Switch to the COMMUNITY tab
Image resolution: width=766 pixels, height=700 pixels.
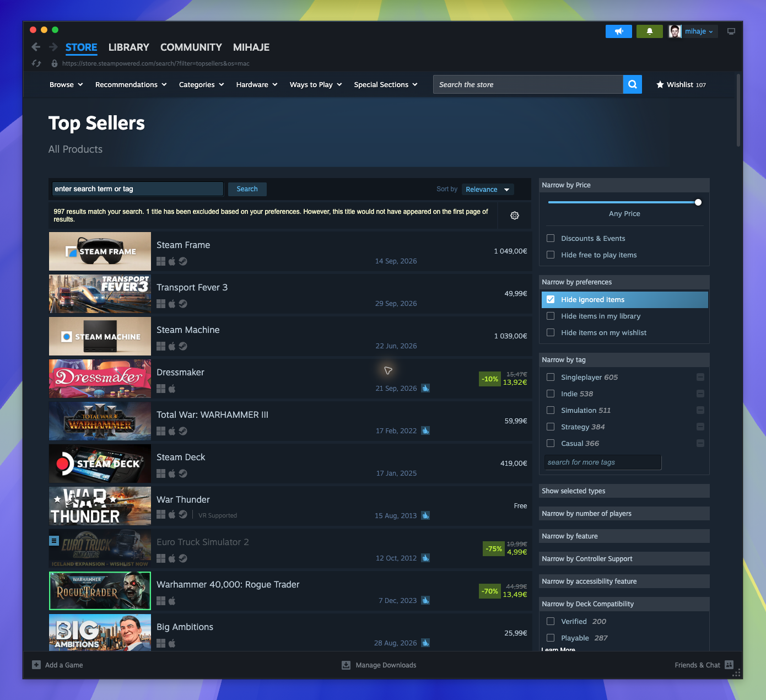pyautogui.click(x=191, y=47)
